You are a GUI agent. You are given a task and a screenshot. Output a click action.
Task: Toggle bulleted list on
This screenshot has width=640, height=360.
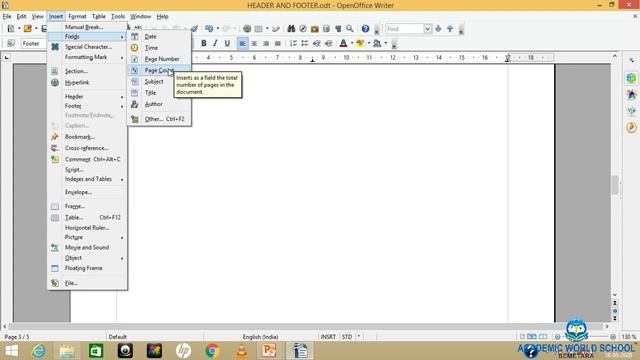(305, 43)
